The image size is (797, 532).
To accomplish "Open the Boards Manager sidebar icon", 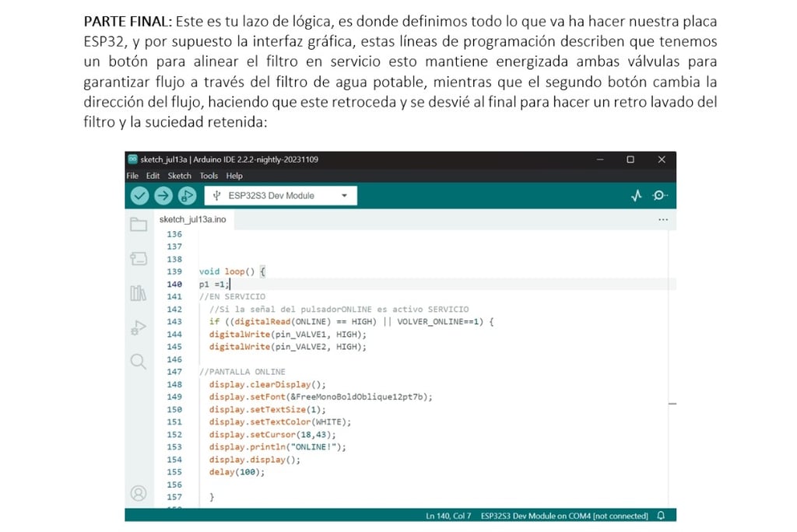I will tap(139, 259).
